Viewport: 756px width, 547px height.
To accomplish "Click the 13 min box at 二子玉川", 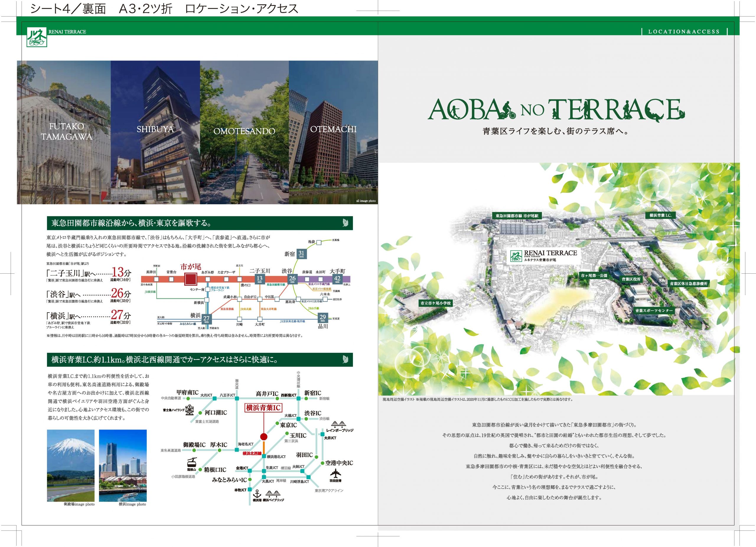I will (259, 279).
